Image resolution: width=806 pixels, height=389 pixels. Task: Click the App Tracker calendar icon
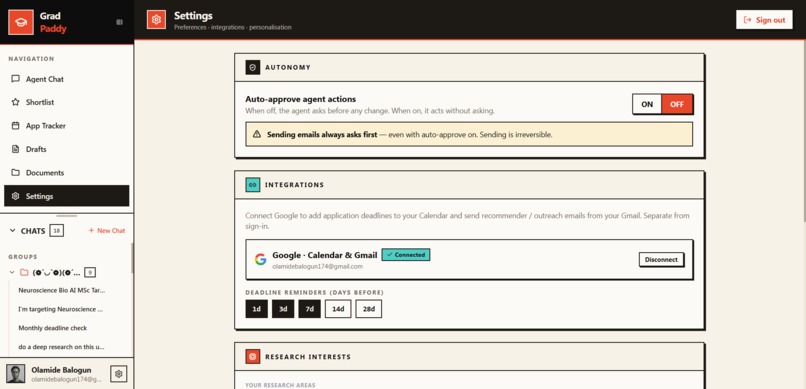pos(15,126)
